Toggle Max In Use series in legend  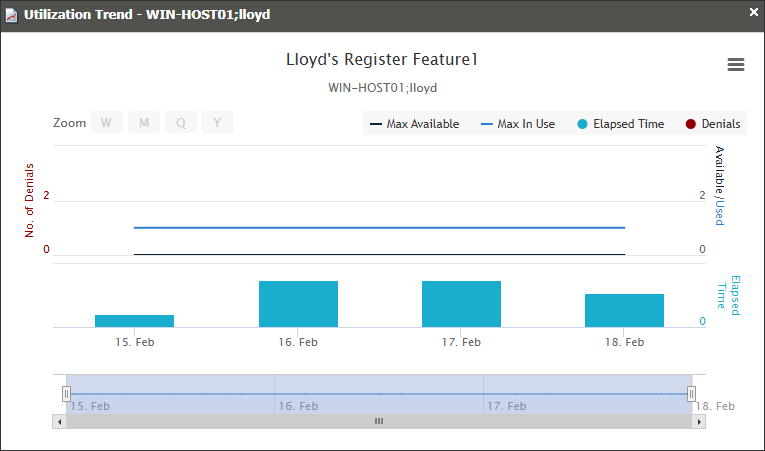coord(518,124)
